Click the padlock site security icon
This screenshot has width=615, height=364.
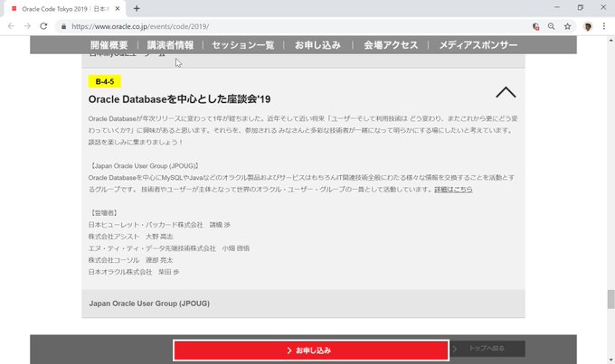(x=63, y=26)
